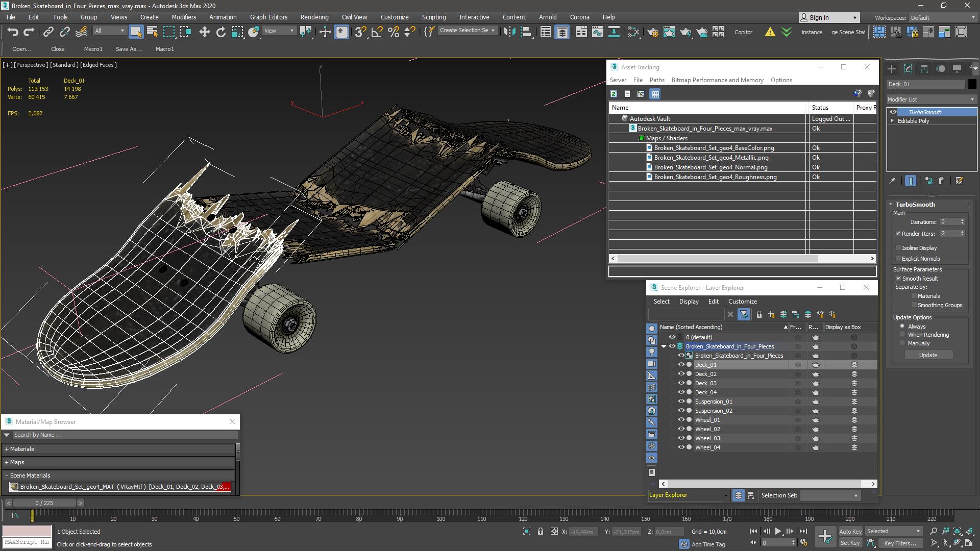980x551 pixels.
Task: Open the Modify panel tab
Action: coord(908,68)
